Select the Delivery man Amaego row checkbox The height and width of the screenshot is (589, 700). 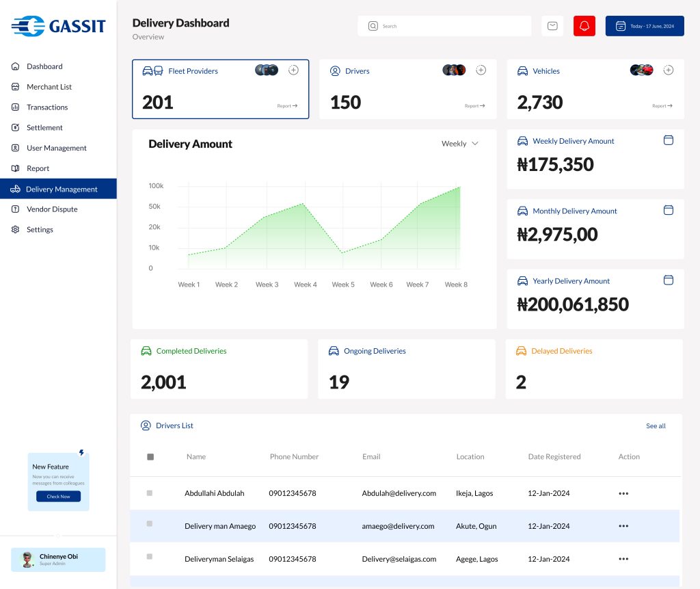pyautogui.click(x=150, y=524)
